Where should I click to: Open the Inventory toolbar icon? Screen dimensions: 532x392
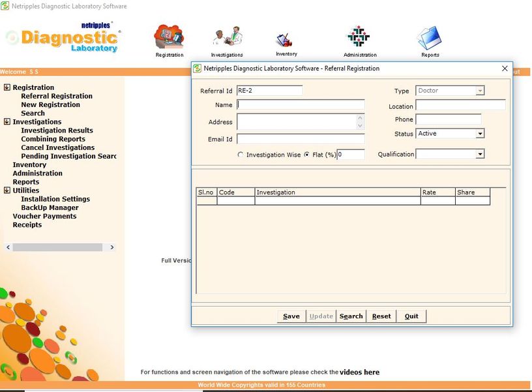285,40
